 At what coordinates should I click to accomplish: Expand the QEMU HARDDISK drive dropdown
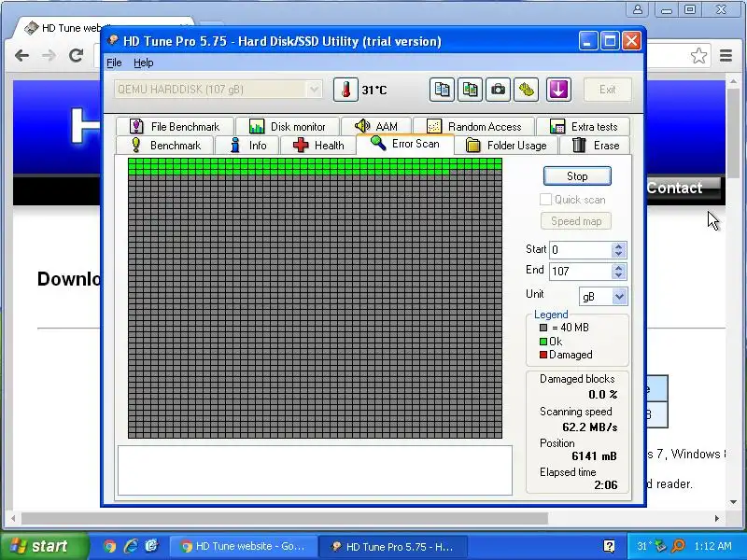click(314, 90)
